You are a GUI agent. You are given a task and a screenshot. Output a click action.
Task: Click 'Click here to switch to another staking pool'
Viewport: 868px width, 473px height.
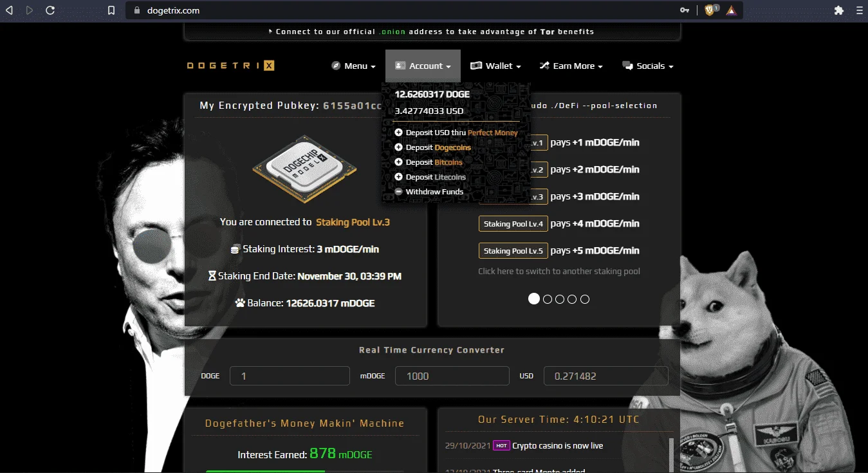tap(559, 271)
